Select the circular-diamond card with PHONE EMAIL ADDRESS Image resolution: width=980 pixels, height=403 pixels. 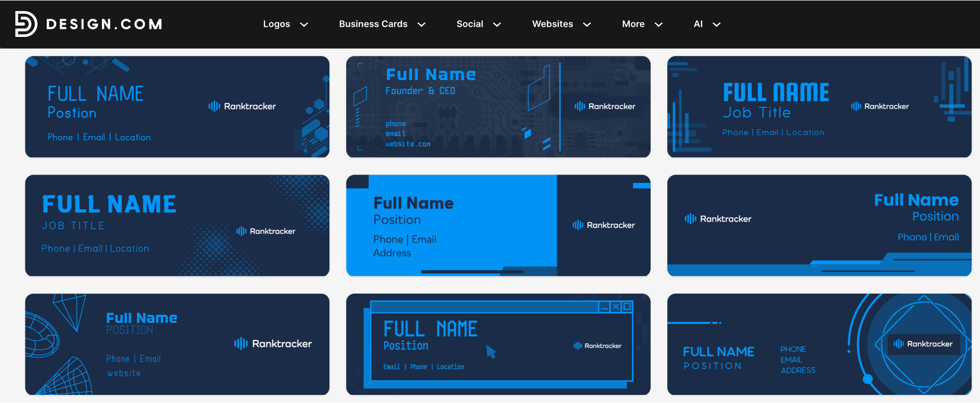point(819,344)
